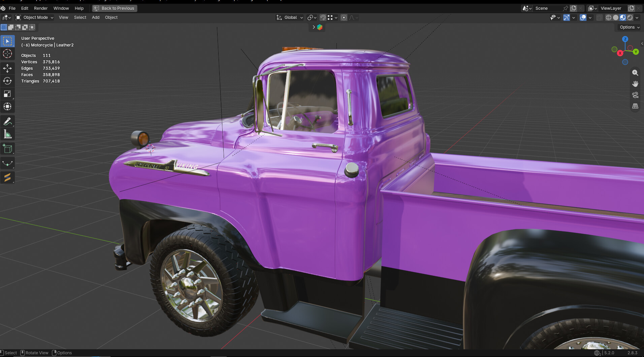
Task: Open the scene browse dropdown
Action: (x=527, y=8)
